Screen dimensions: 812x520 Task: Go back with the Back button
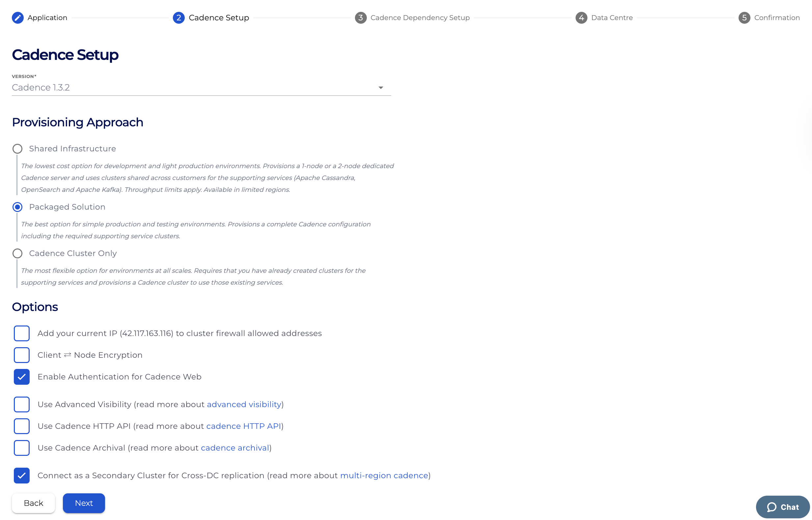click(34, 503)
